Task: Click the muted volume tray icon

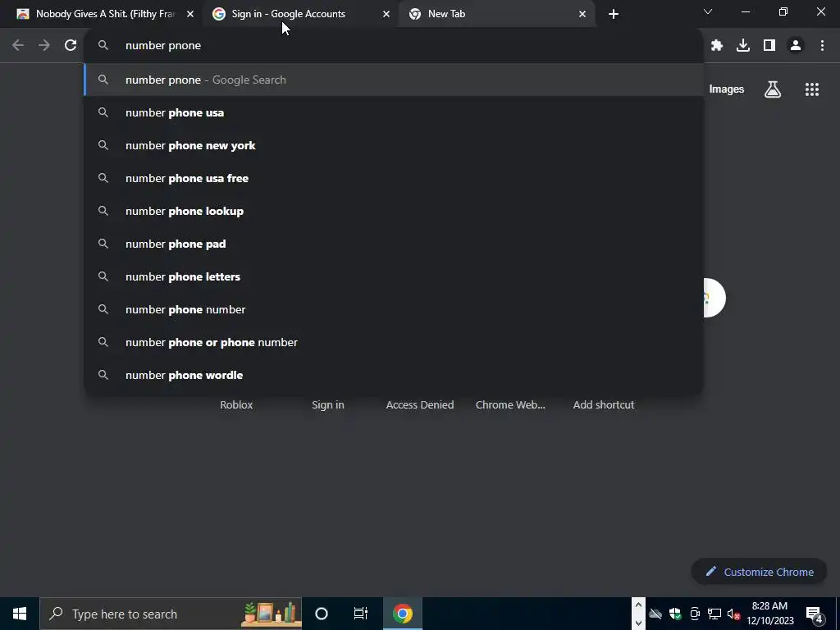Action: 734,614
